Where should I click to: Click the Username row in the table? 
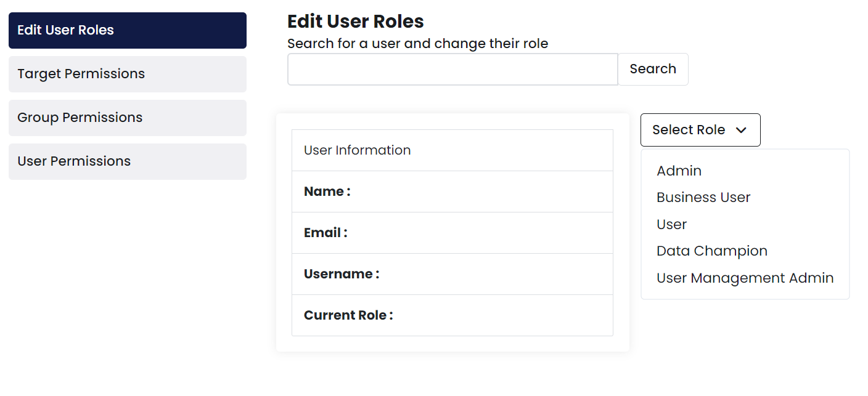click(452, 274)
